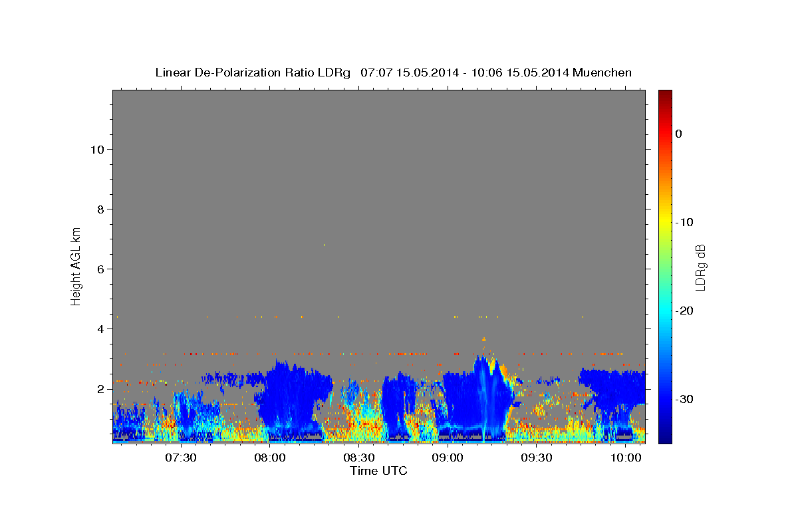This screenshot has height=532, width=798.
Task: Click the -30 colorbar label
Action: pos(684,399)
